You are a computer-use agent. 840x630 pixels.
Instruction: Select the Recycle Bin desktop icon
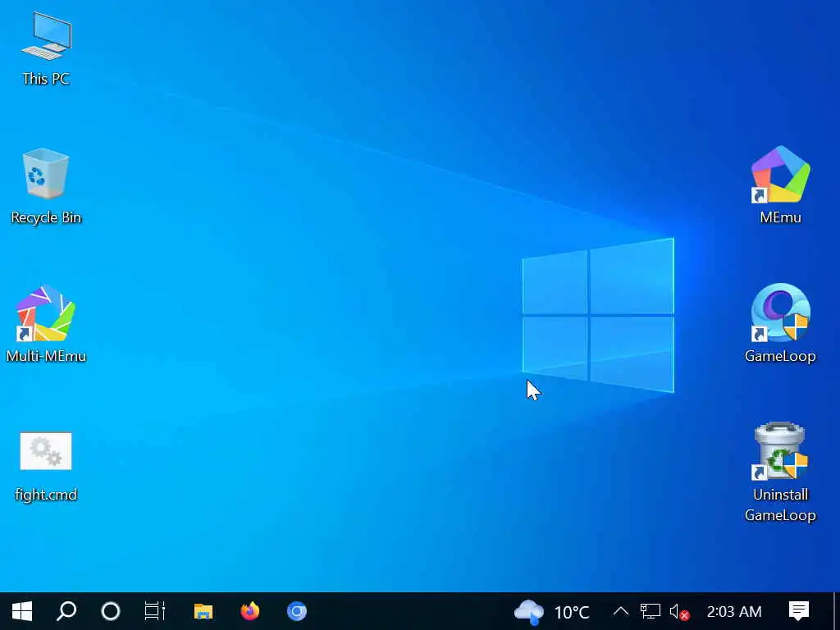[46, 174]
